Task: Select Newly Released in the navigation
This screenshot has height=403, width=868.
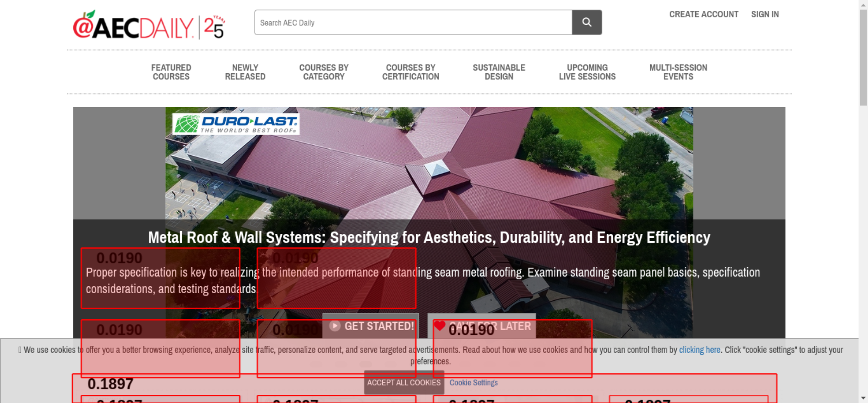Action: click(245, 72)
